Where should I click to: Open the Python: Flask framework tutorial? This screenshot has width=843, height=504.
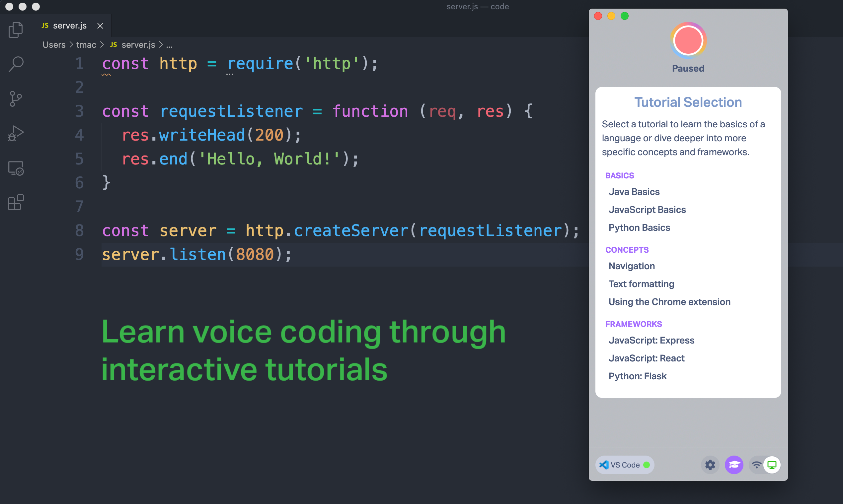[x=637, y=376]
